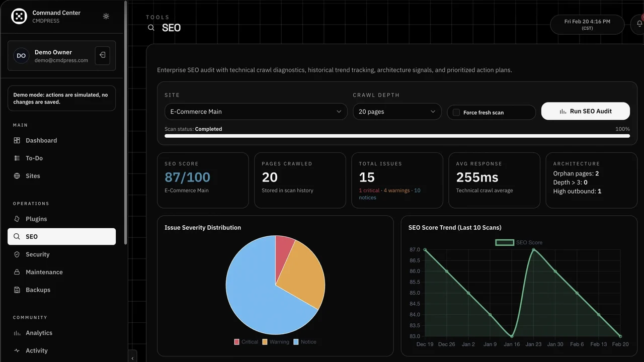Open Sites in the sidebar
The width and height of the screenshot is (644, 362).
pos(61,176)
